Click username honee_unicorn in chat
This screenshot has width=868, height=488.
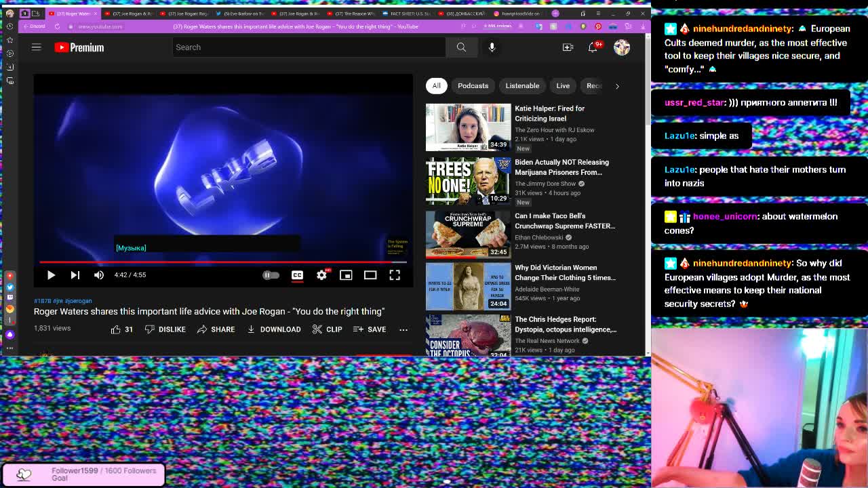pyautogui.click(x=724, y=217)
